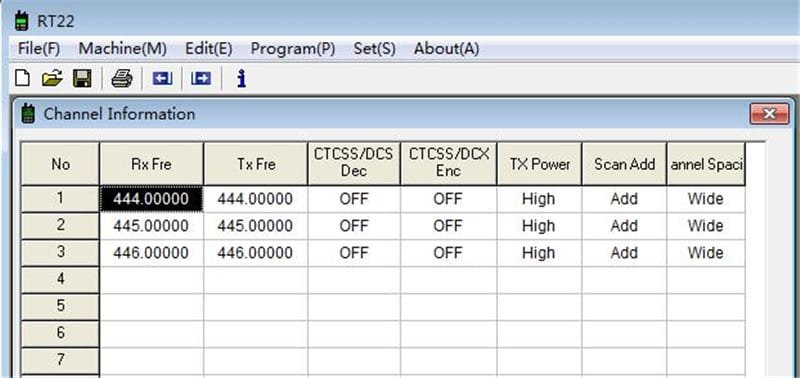The image size is (800, 378).
Task: Save using the floppy disk icon
Action: point(82,79)
